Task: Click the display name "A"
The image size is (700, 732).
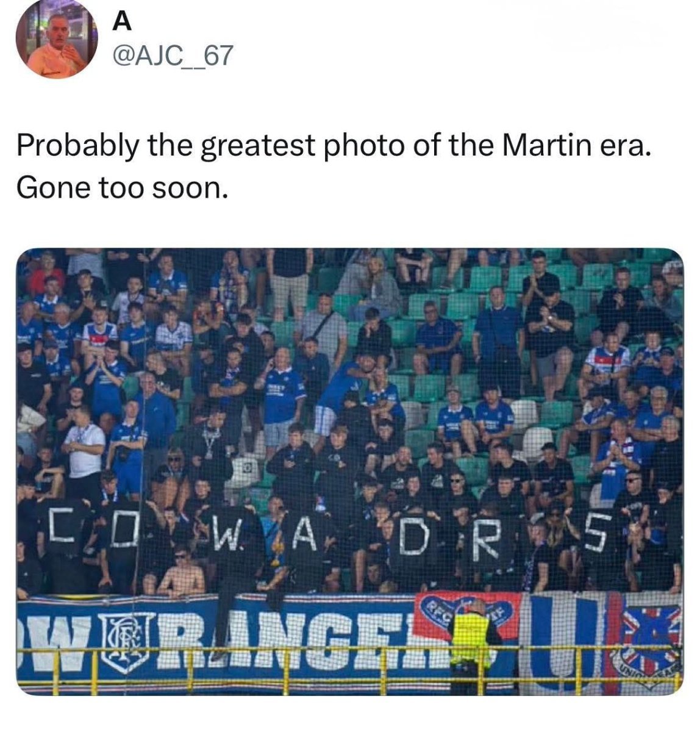Action: pos(123,21)
